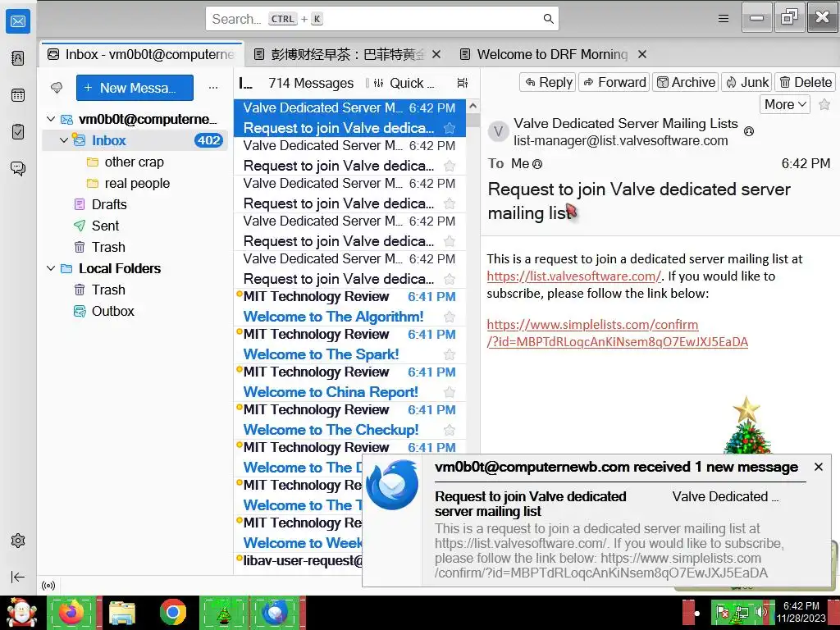Screen dimensions: 840x630
Task: Close the 彭博财经早茶 tab
Action: pyautogui.click(x=436, y=54)
